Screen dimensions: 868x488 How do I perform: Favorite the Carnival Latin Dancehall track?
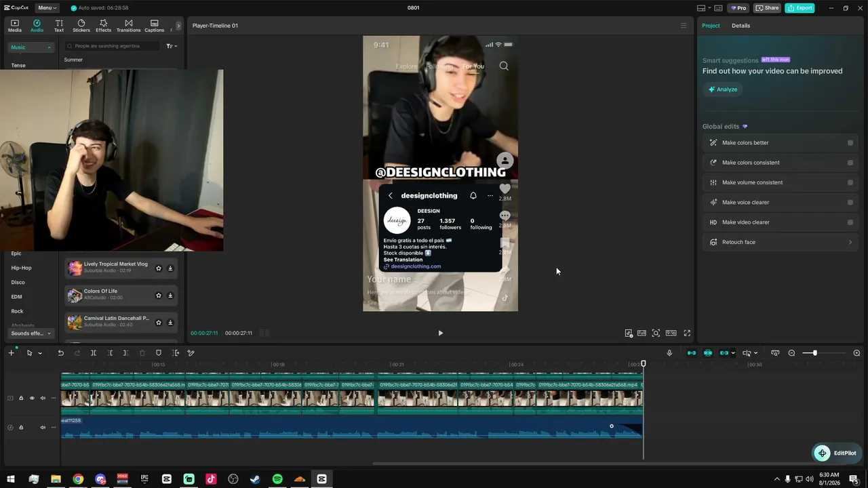click(x=159, y=323)
